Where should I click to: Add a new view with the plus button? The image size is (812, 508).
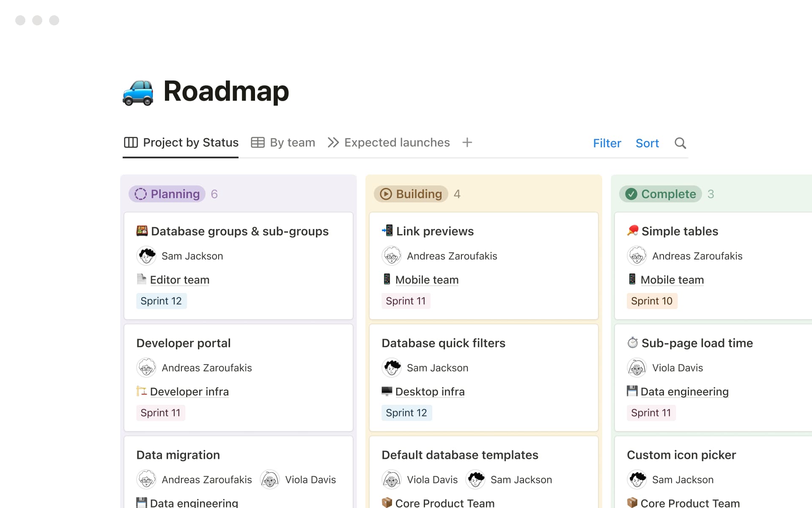[x=467, y=143]
